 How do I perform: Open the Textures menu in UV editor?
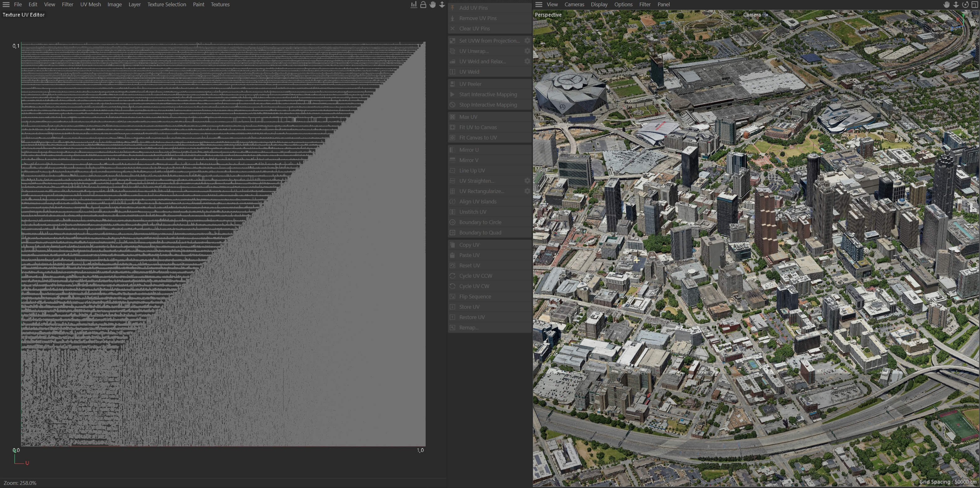(220, 5)
